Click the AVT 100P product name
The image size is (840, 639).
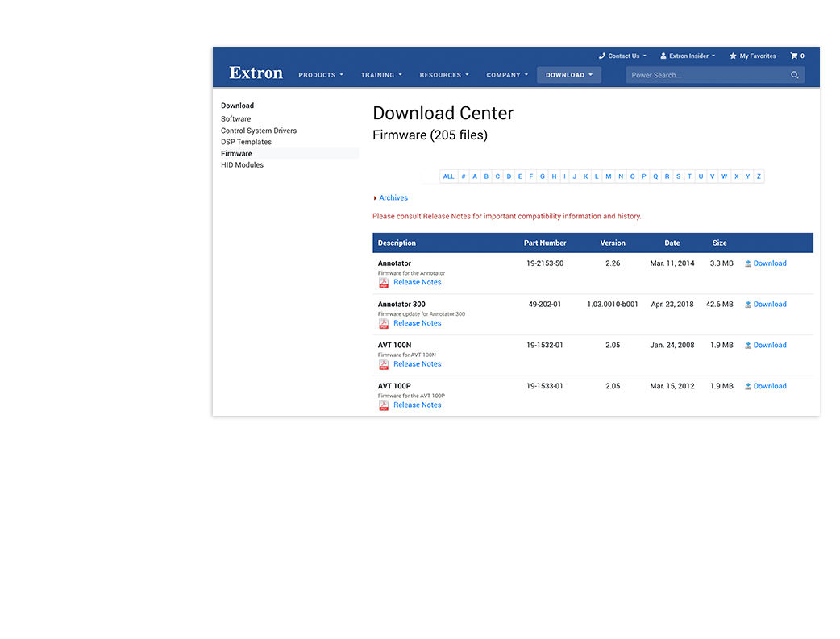tap(394, 386)
